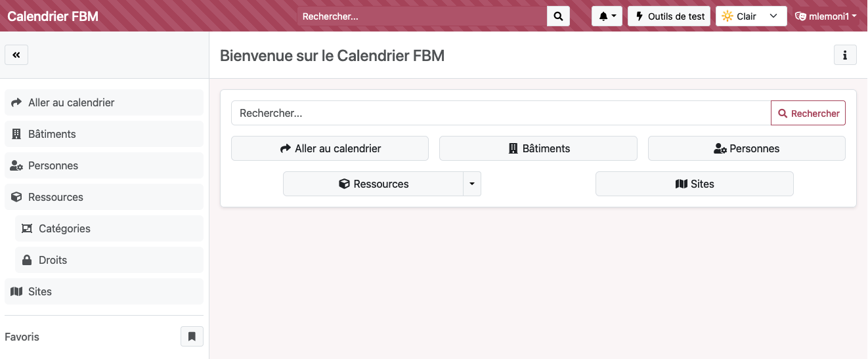Focus the main Rechercher input field
868x359 pixels.
[500, 113]
